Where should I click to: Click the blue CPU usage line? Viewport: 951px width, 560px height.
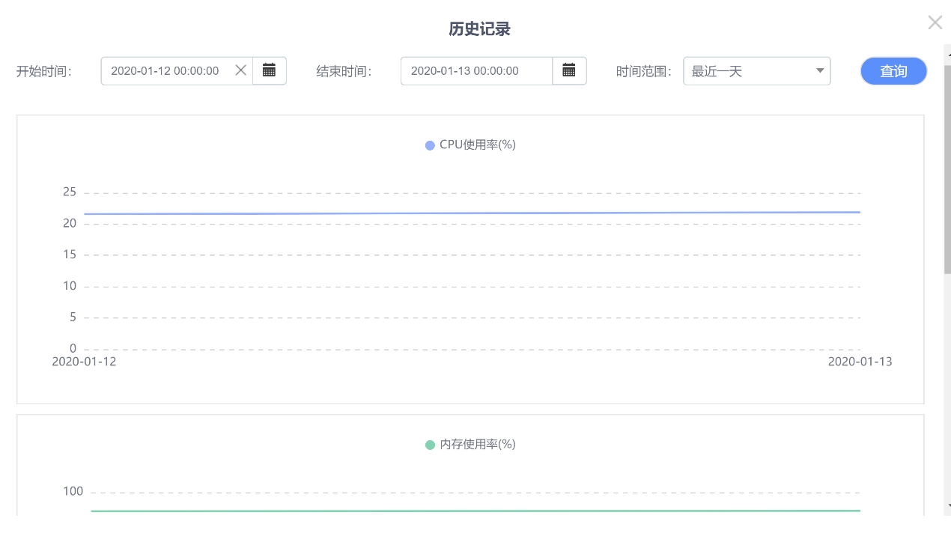click(x=472, y=213)
